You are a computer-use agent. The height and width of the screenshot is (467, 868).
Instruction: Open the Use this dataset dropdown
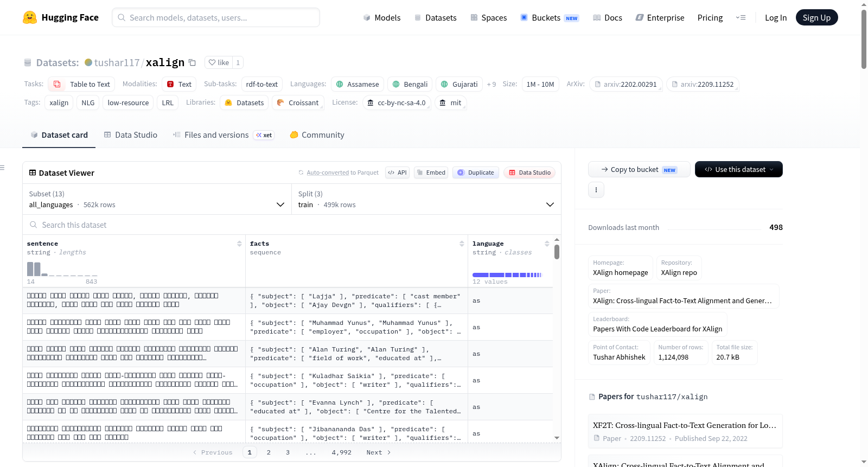(x=738, y=169)
